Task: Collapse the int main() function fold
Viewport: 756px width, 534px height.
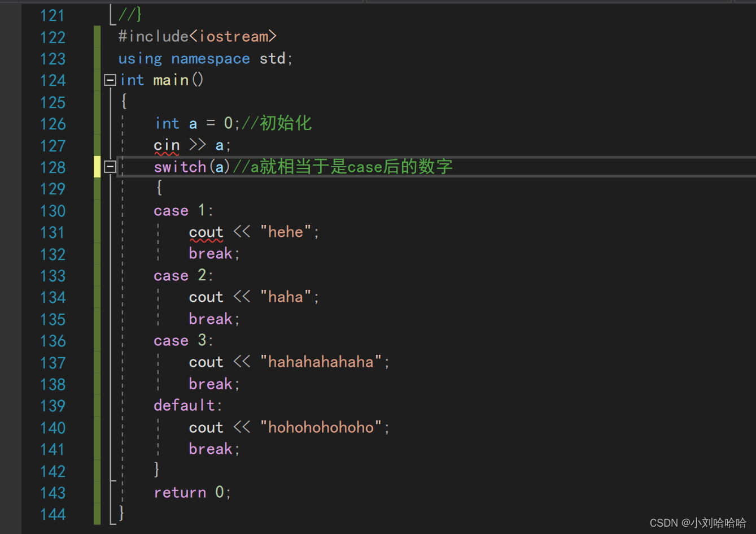Action: 110,80
